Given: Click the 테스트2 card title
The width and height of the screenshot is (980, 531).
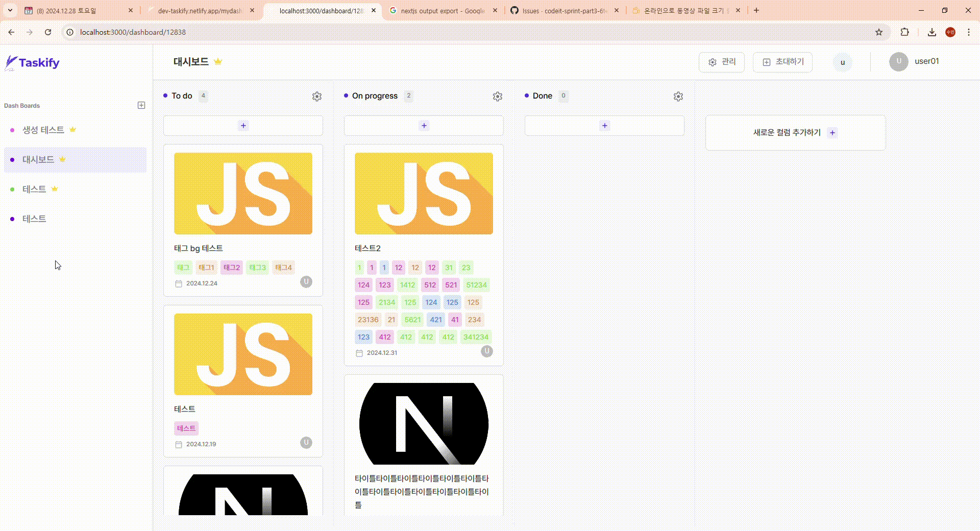Looking at the screenshot, I should tap(367, 248).
